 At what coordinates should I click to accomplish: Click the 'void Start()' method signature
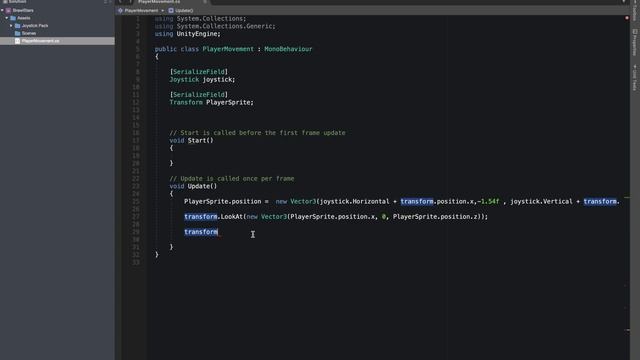tap(191, 140)
